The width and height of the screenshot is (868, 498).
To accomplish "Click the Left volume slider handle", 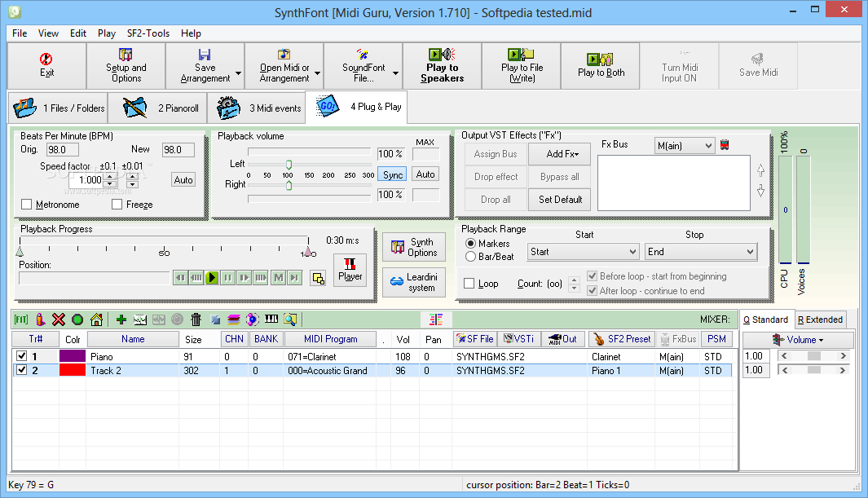I will 289,165.
